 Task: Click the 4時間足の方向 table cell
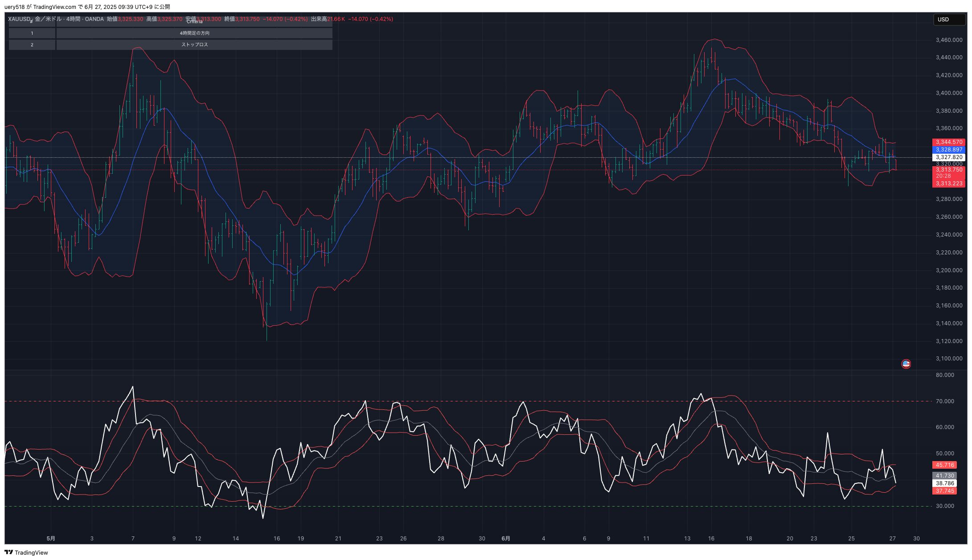[x=194, y=33]
